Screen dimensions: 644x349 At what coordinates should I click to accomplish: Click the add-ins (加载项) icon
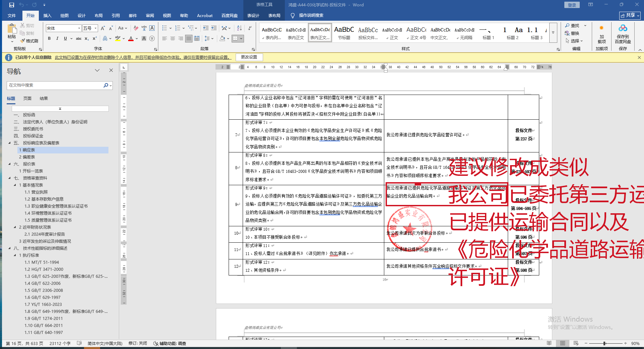coord(602,34)
